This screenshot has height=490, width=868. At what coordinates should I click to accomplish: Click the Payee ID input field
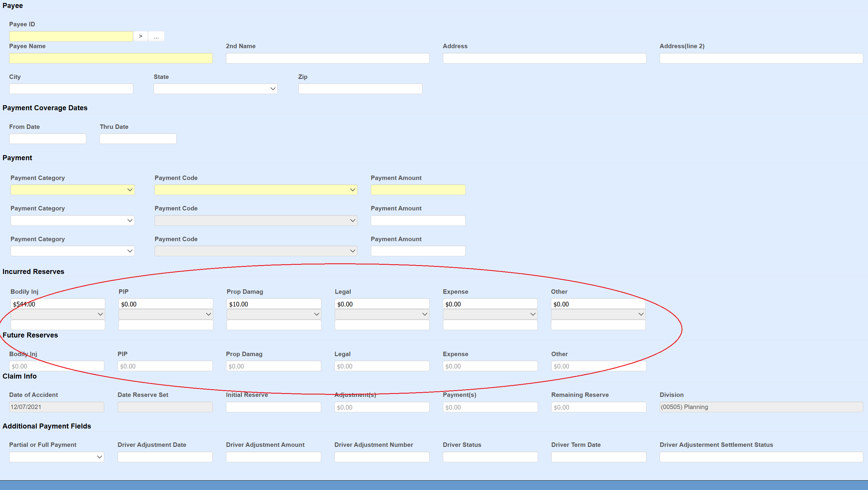tap(71, 36)
